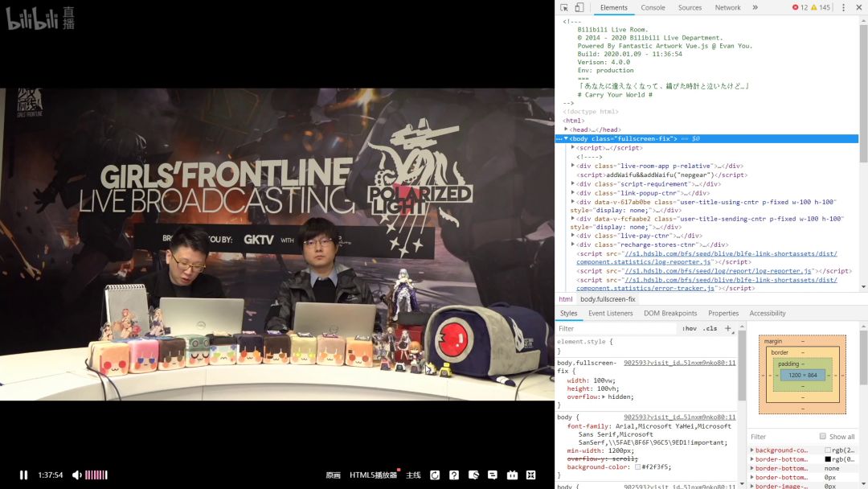Screen dimensions: 868x489
Task: Add a new style rule with plus
Action: [x=728, y=328]
